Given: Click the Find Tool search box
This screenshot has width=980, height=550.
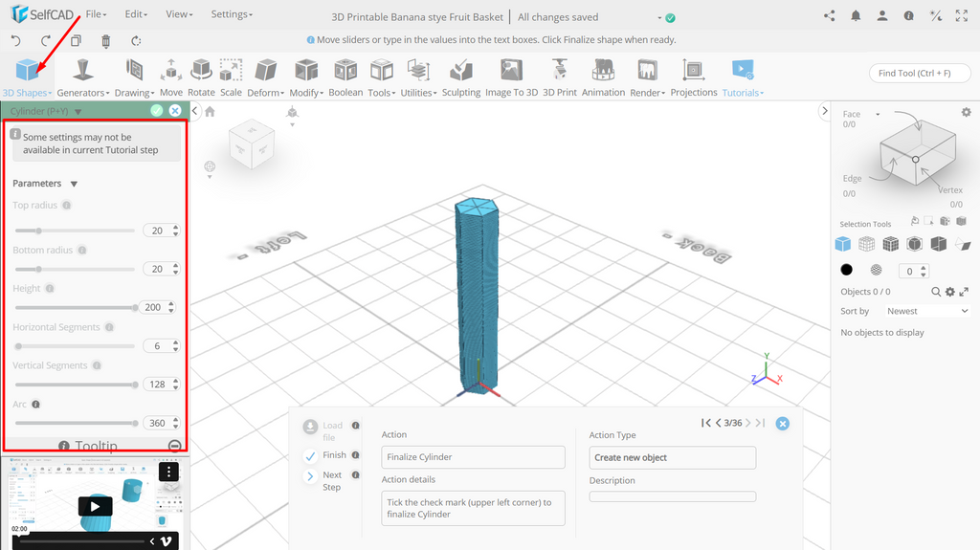Looking at the screenshot, I should coord(919,73).
